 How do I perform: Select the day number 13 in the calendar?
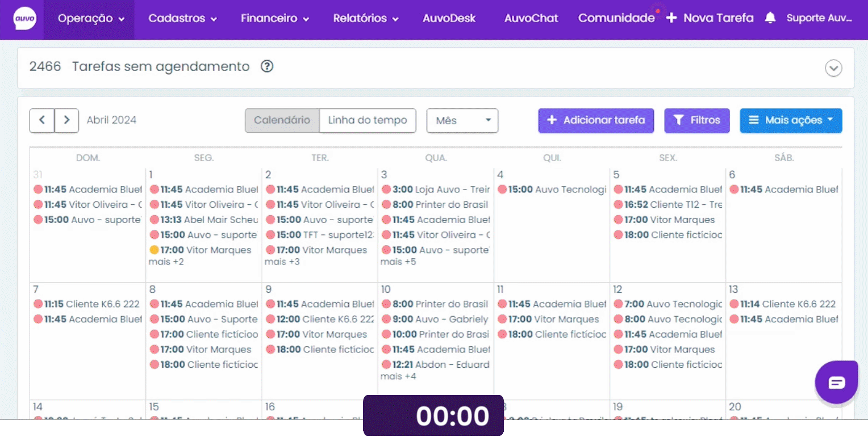click(x=733, y=289)
